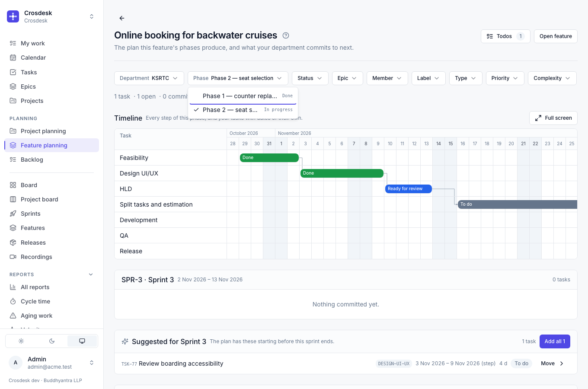The width and height of the screenshot is (588, 389).
Task: Switch to system theme
Action: click(82, 341)
